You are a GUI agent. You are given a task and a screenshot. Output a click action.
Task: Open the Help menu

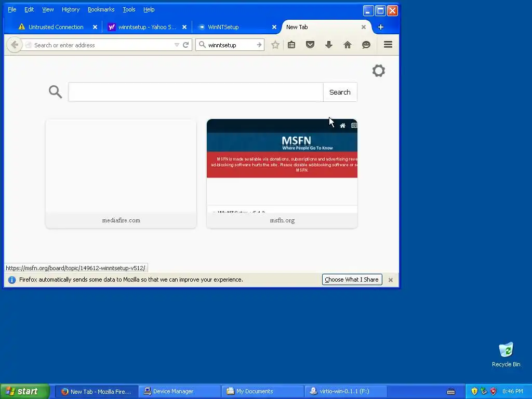pyautogui.click(x=149, y=9)
